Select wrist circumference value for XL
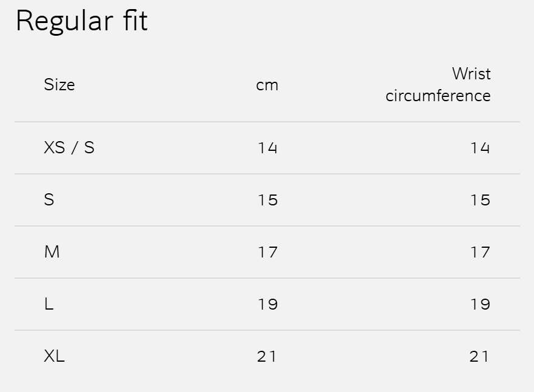 (x=479, y=356)
